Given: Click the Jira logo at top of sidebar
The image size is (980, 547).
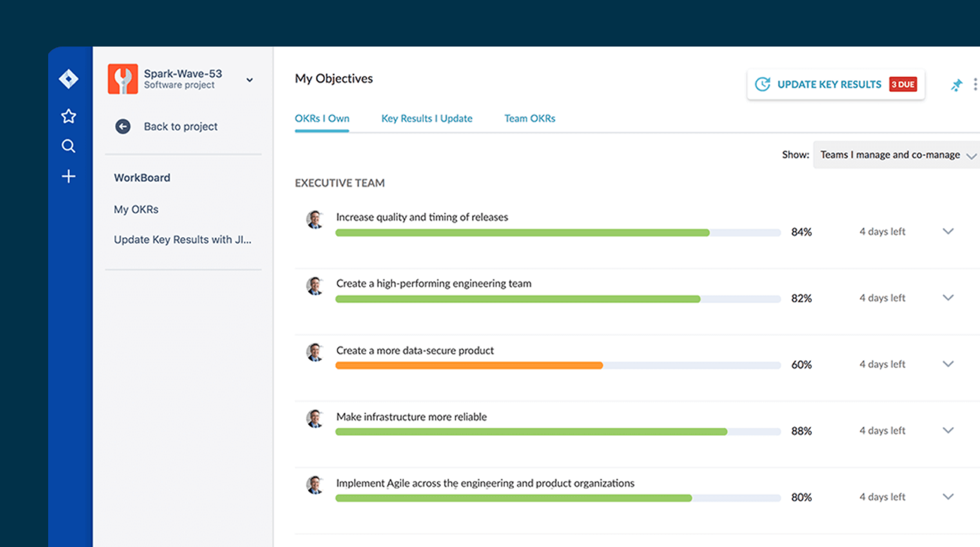Looking at the screenshot, I should pos(69,78).
